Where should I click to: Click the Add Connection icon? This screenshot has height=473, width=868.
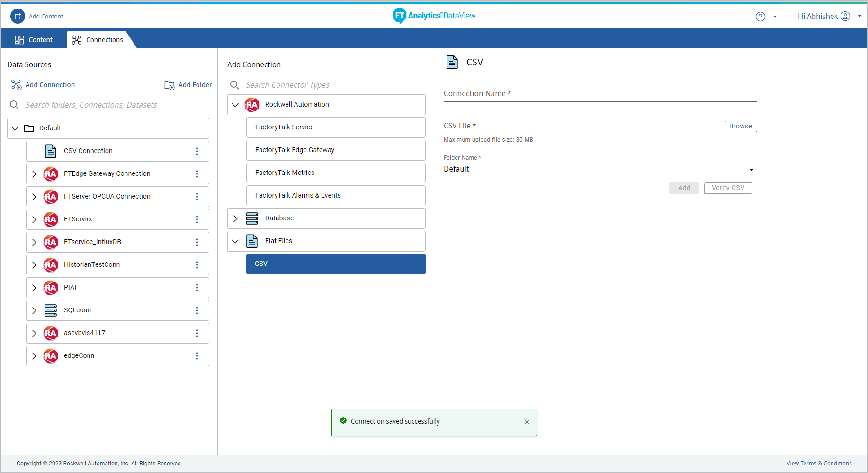[x=16, y=85]
